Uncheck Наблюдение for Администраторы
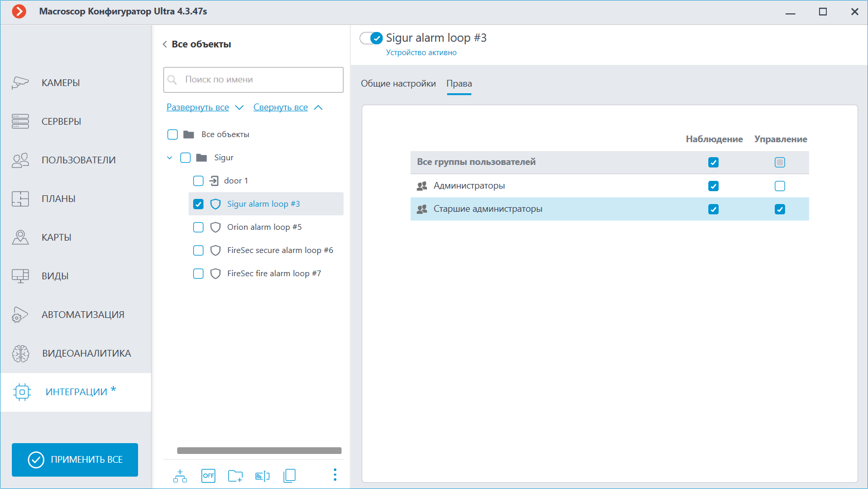This screenshot has width=868, height=489. 713,186
